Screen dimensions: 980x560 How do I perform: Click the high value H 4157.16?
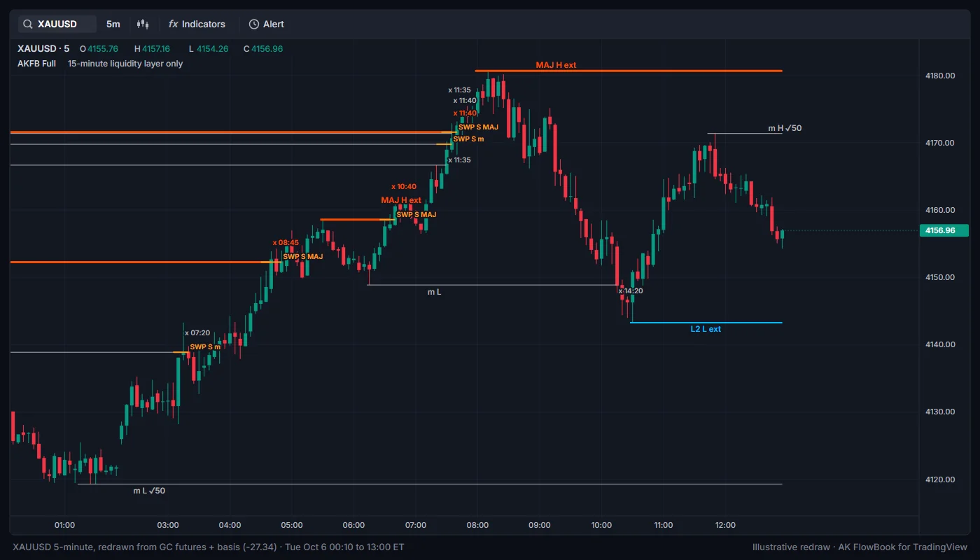(x=152, y=48)
